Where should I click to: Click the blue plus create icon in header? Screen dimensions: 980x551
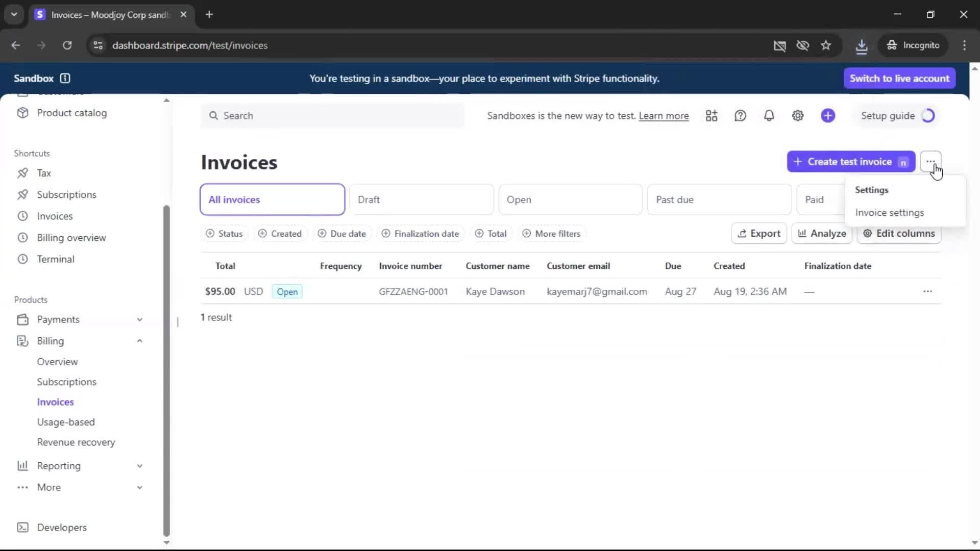pos(828,116)
